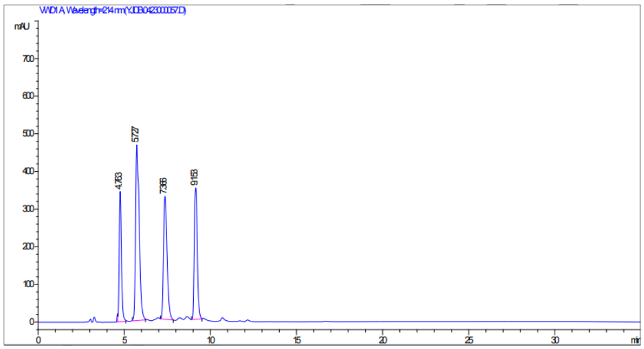Click the small peak near 3 minutes
This screenshot has width=644, height=349.
[x=94, y=318]
